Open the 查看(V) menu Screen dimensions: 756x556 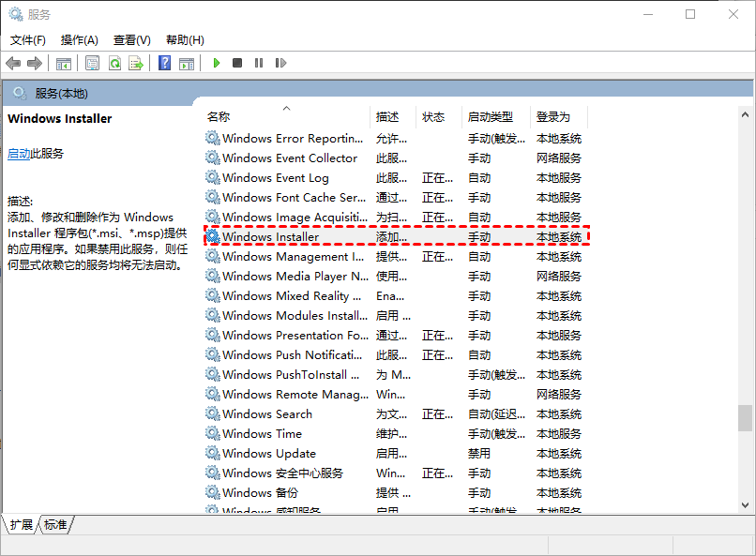coord(132,40)
